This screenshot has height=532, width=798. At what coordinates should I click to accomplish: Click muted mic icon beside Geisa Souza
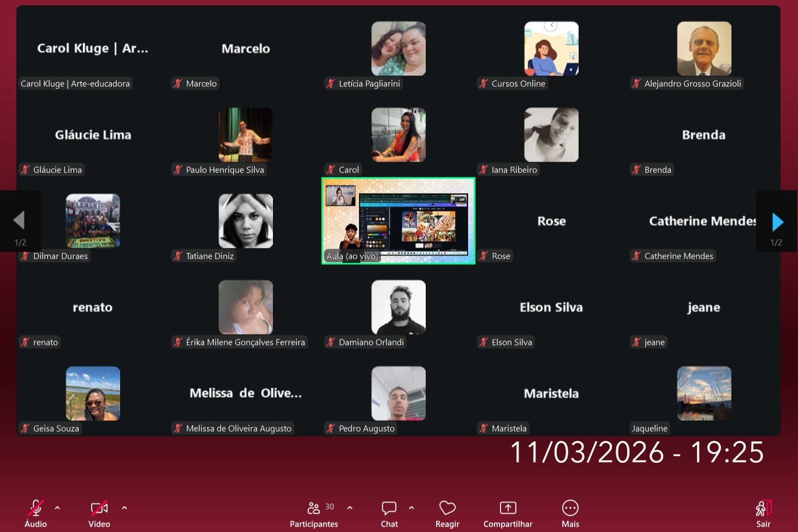(x=25, y=428)
